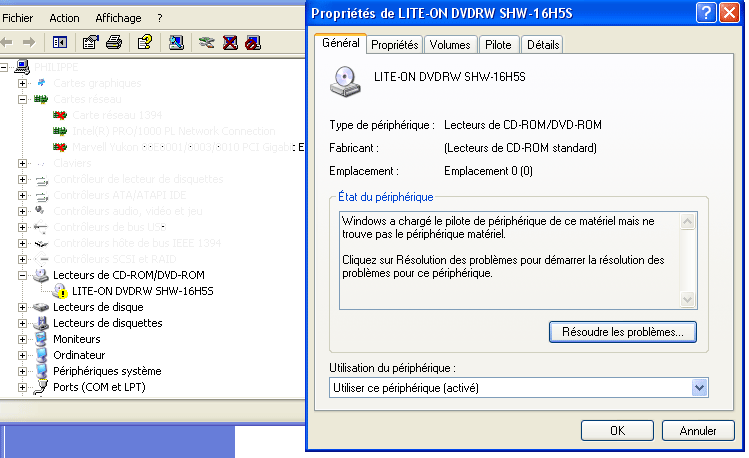
Task: Open Properties via the toolbar properties icon
Action: point(90,43)
